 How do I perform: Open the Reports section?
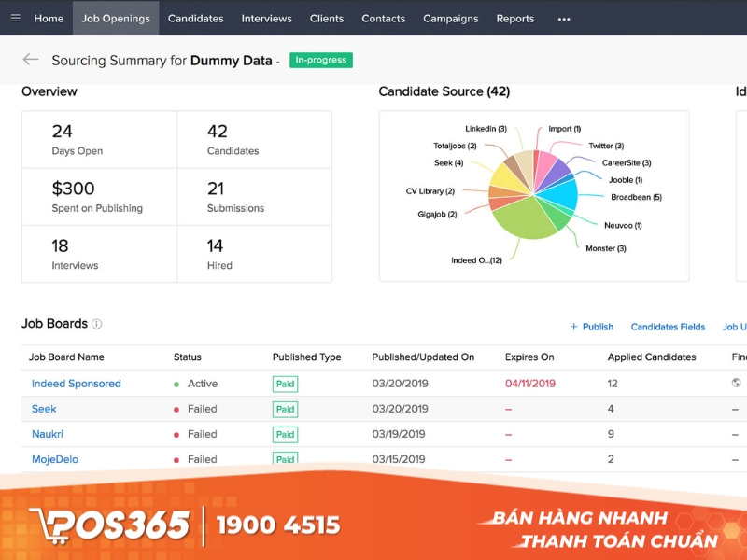point(514,18)
